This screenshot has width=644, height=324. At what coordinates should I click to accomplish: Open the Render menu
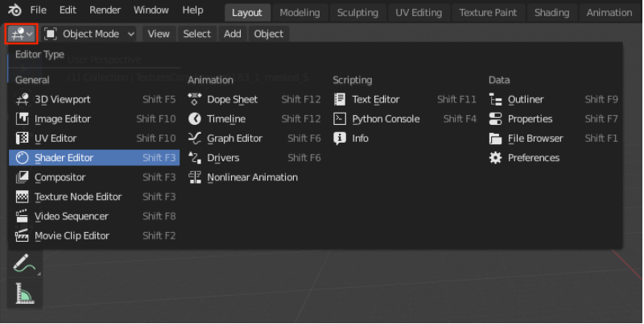point(105,10)
